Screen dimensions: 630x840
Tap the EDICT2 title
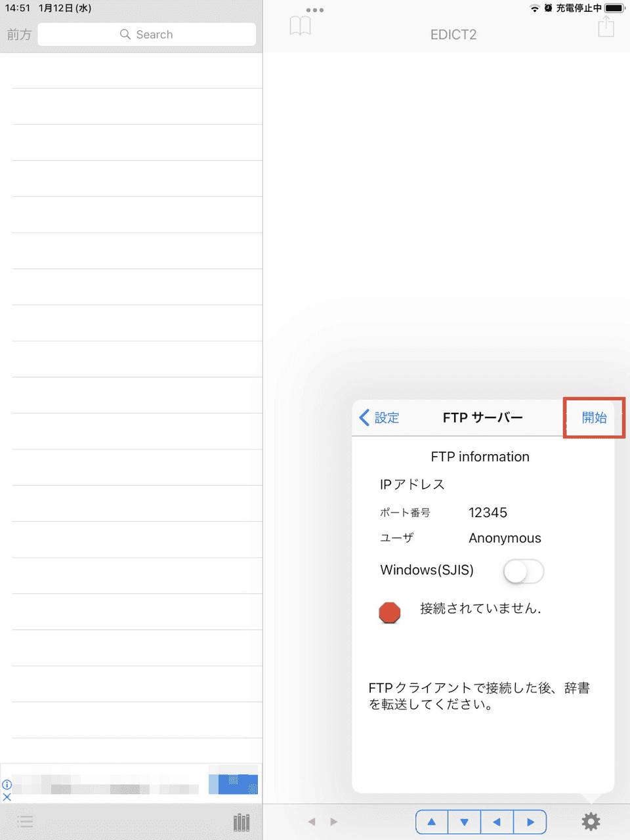[453, 34]
